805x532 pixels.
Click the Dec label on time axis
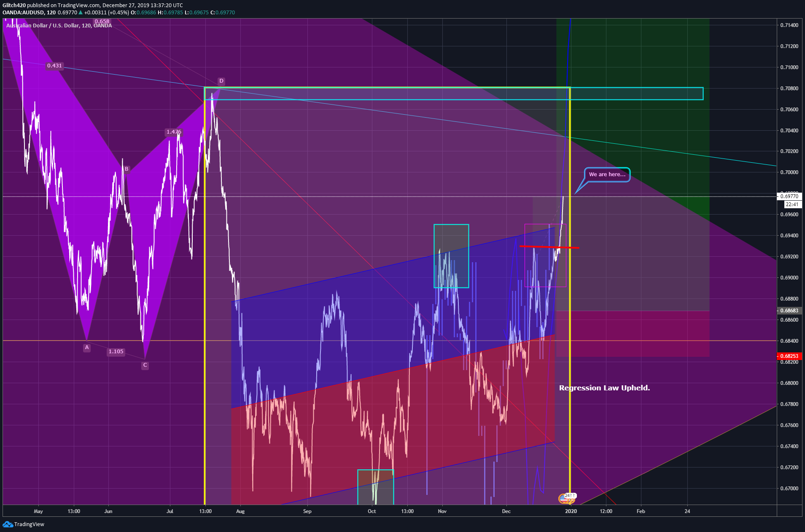click(x=506, y=511)
